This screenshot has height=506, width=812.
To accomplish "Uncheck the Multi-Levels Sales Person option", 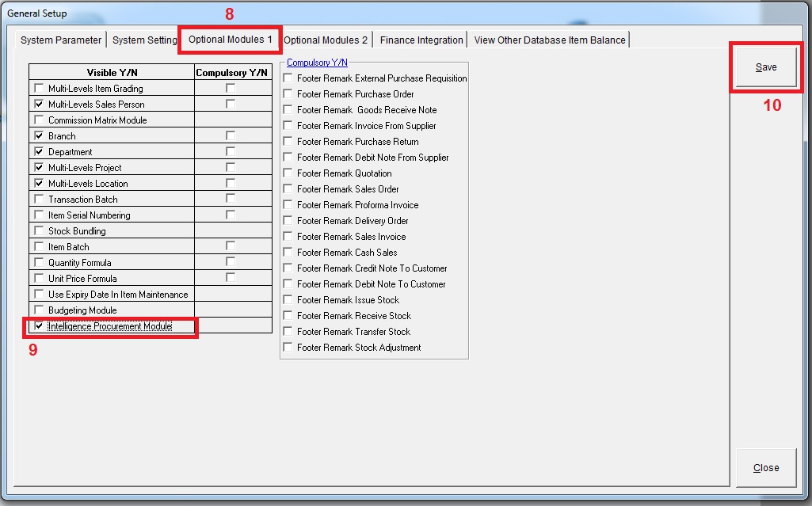I will click(x=39, y=105).
